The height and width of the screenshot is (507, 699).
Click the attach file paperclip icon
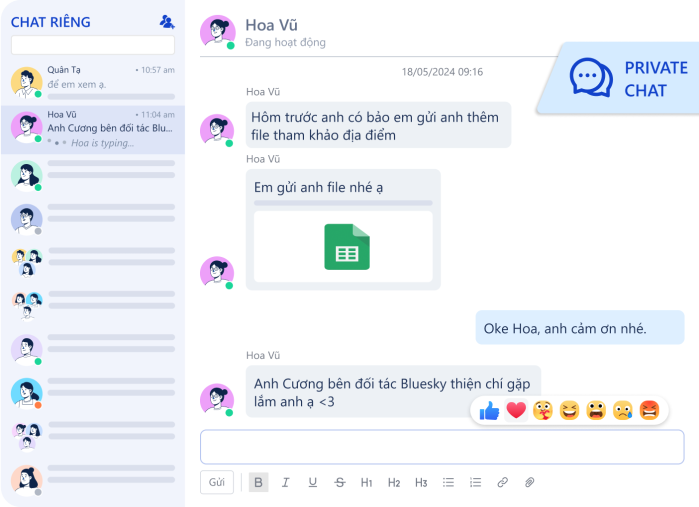530,482
